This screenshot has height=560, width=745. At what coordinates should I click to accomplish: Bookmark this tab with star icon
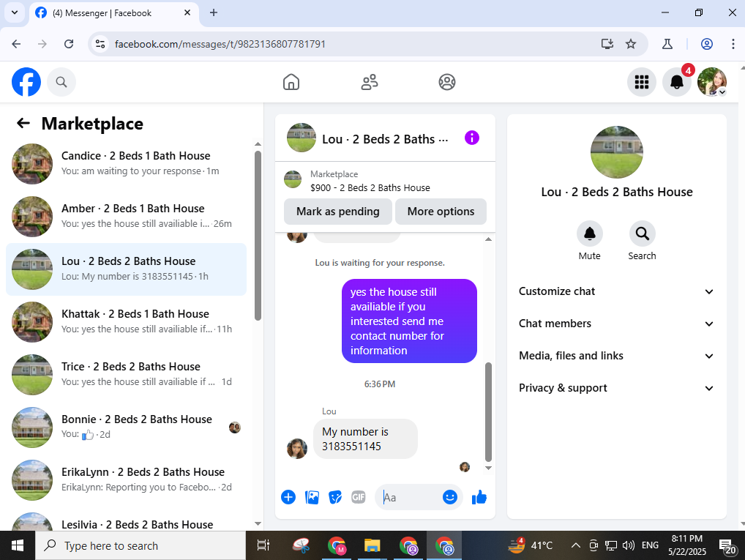point(631,44)
